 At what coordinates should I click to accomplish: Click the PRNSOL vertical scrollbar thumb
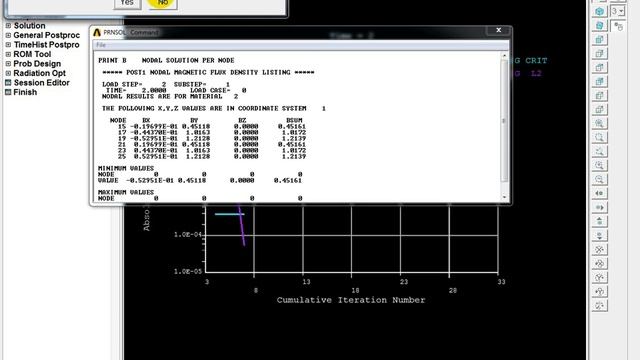tap(504, 120)
